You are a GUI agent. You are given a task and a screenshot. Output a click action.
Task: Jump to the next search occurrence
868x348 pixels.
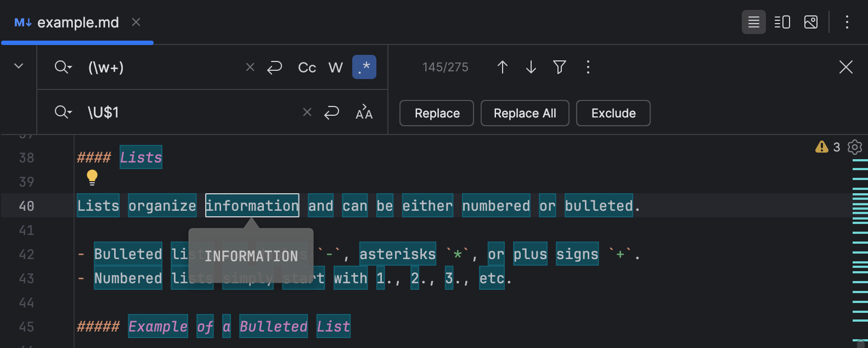point(531,68)
